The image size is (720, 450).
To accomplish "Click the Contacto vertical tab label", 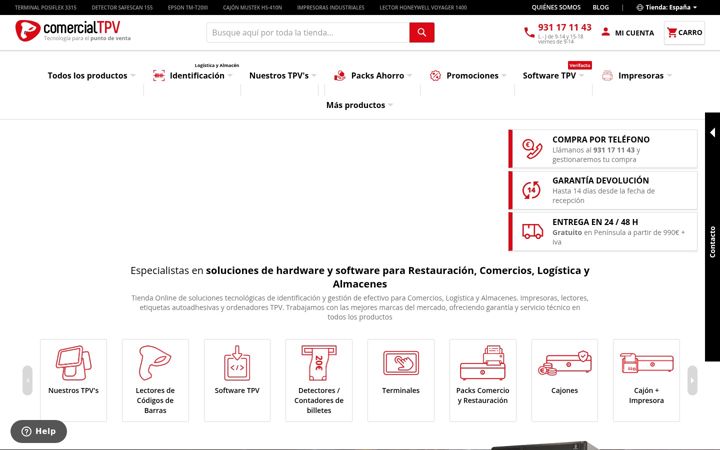I will tap(712, 242).
